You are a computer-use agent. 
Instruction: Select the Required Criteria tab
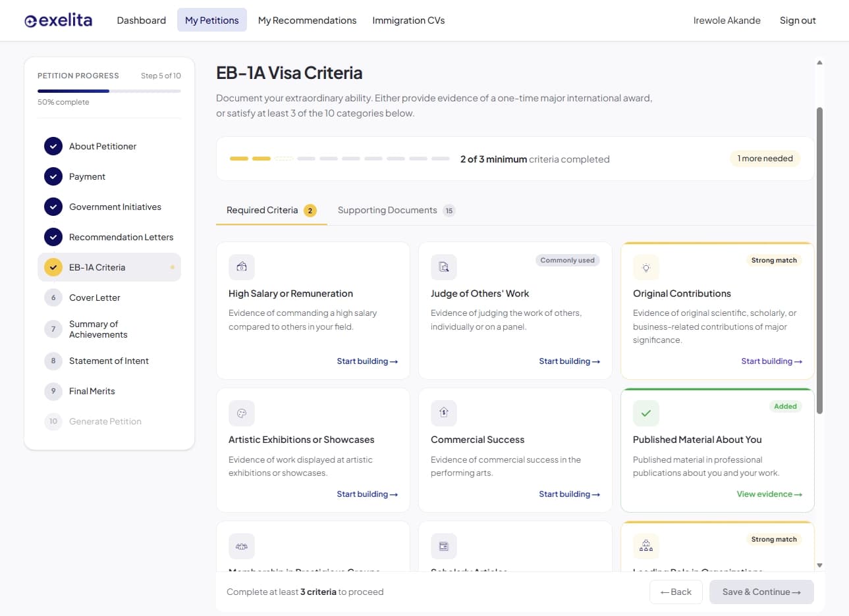click(x=262, y=209)
